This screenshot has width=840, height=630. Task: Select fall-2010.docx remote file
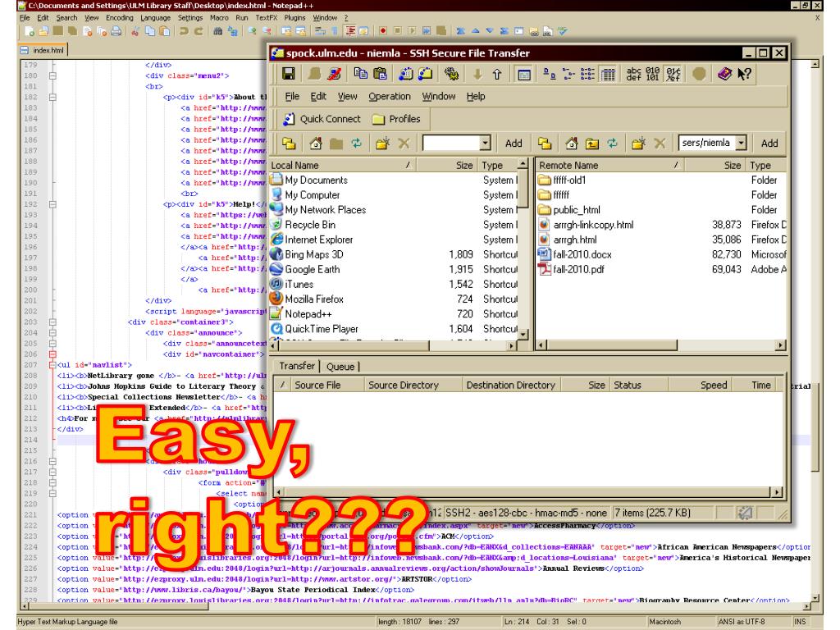[x=582, y=254]
